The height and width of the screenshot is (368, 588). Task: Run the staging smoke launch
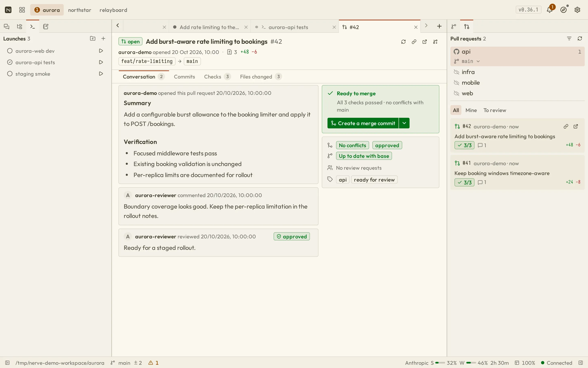click(x=101, y=74)
